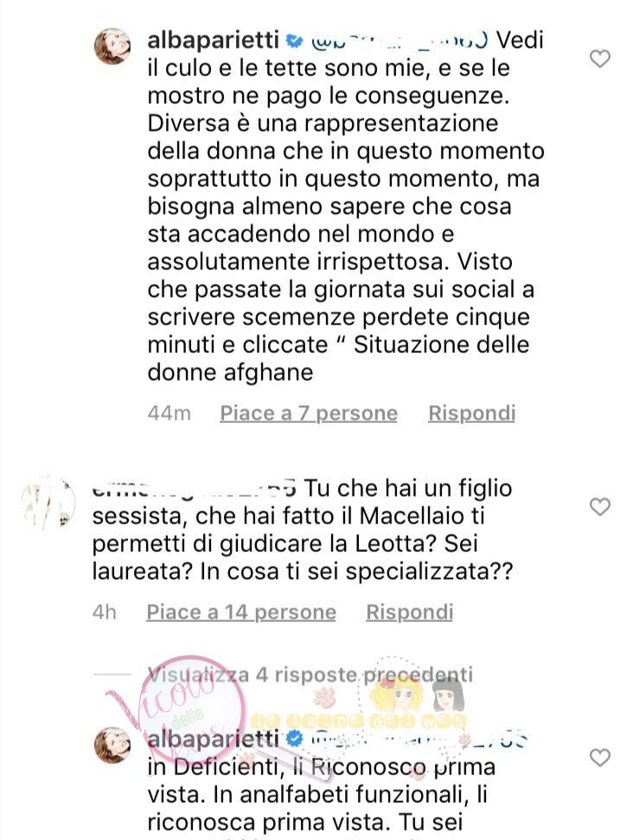Open albaparietti username in the bottom reply

click(x=214, y=740)
